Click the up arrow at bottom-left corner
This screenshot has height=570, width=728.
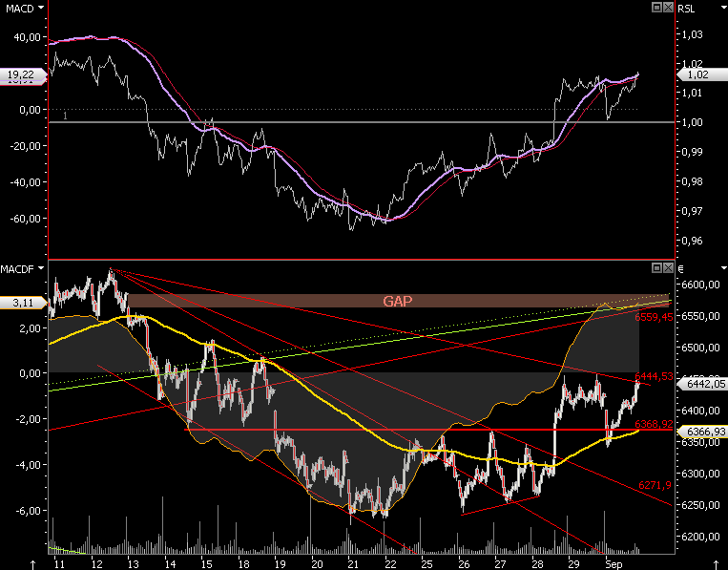pyautogui.click(x=32, y=564)
